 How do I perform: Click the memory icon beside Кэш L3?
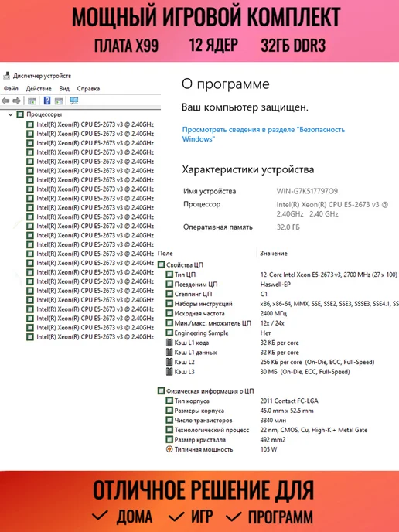169,371
